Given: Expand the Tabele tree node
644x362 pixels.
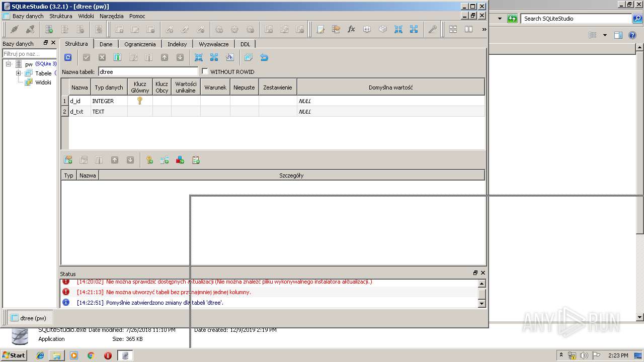Looking at the screenshot, I should click(x=18, y=73).
